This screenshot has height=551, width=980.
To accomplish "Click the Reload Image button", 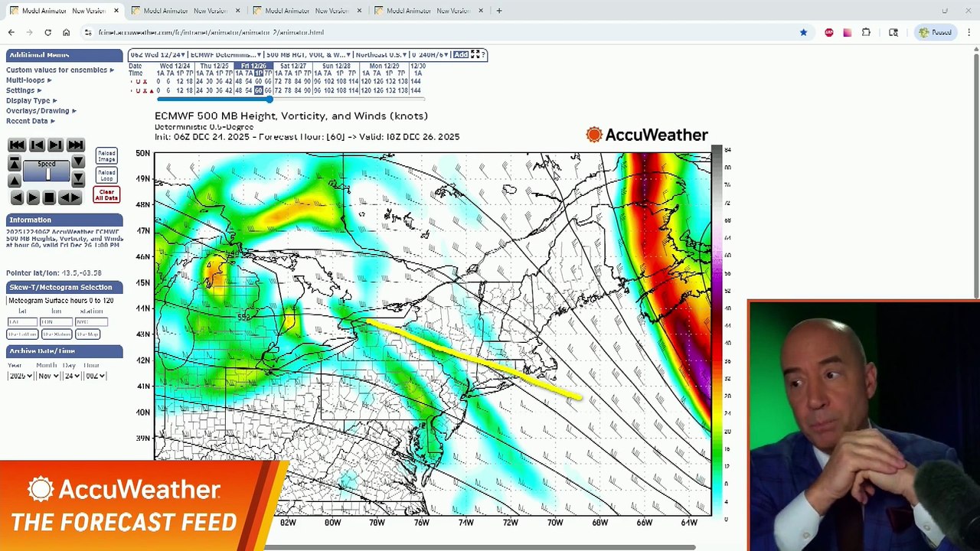I will tap(106, 156).
